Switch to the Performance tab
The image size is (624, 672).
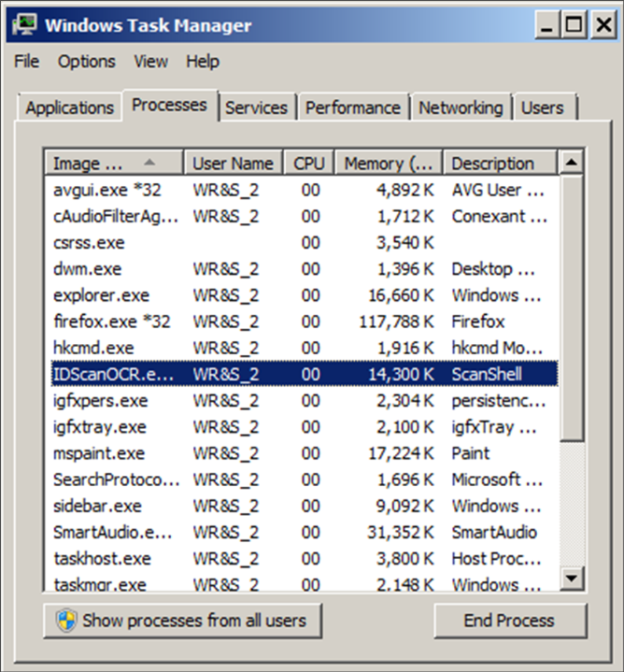[353, 107]
